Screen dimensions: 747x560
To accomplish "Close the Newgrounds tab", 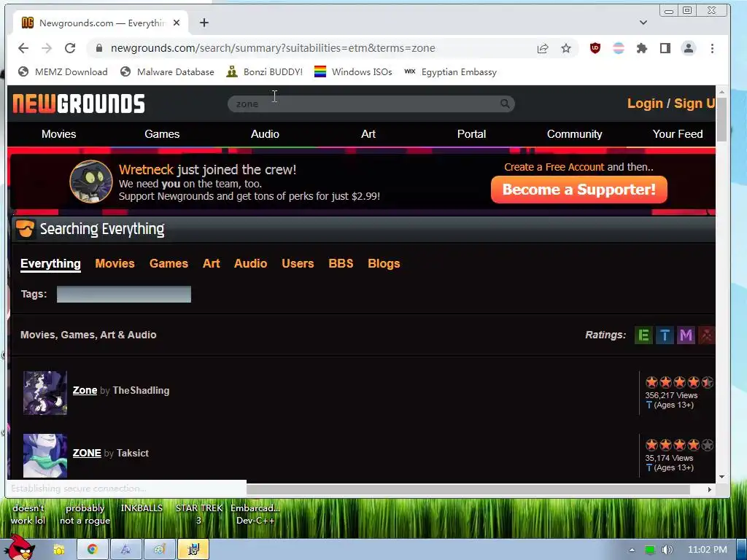I will pyautogui.click(x=177, y=23).
